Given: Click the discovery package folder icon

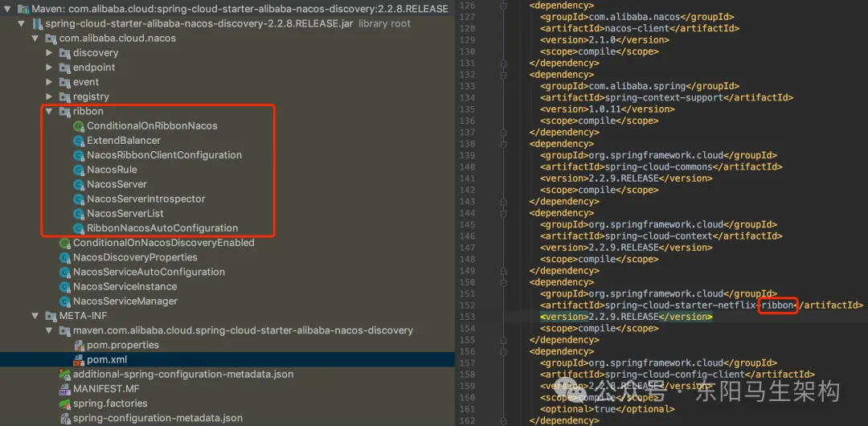Looking at the screenshot, I should coord(65,52).
